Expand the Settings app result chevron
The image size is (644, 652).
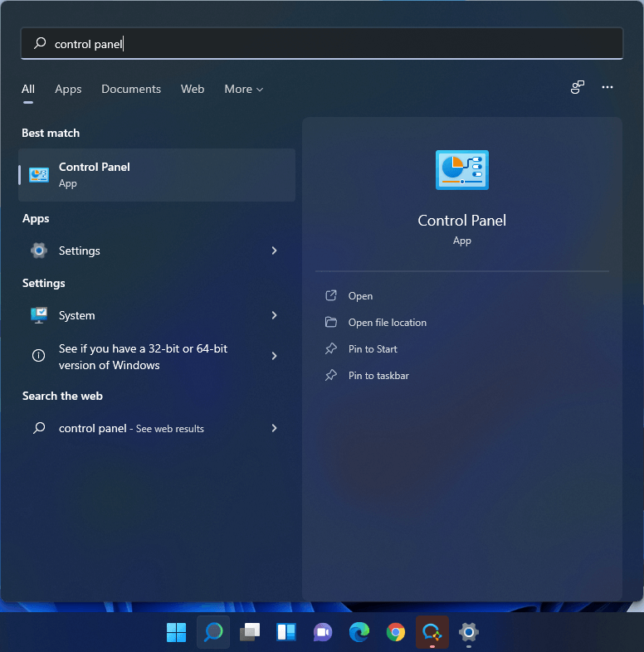(274, 251)
